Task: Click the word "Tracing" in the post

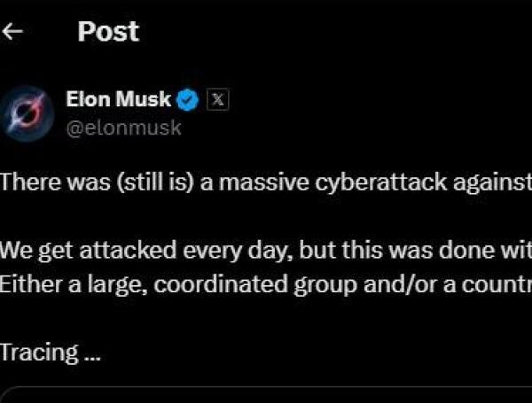Action: (39, 353)
